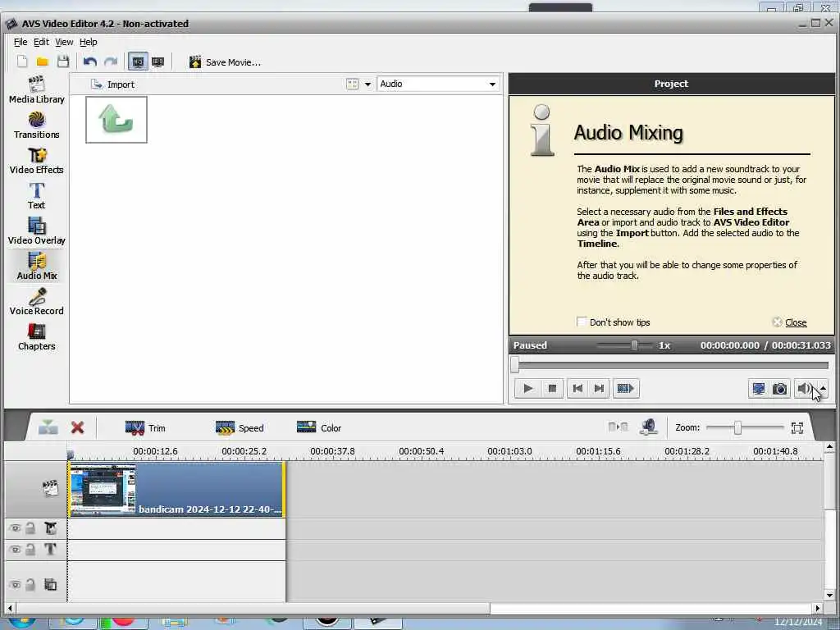
Task: Click the timeline scroll up arrow
Action: [829, 447]
